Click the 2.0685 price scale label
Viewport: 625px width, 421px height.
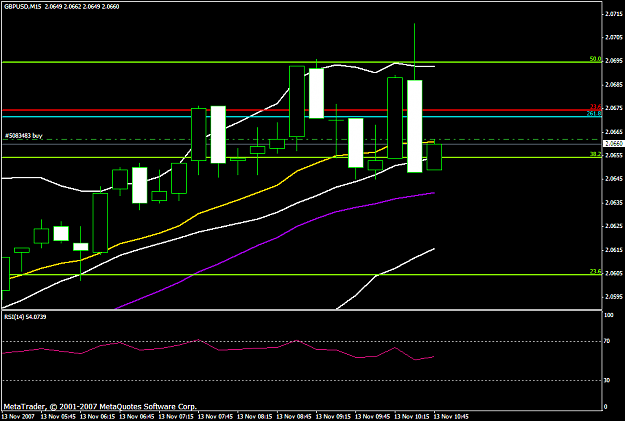point(613,85)
